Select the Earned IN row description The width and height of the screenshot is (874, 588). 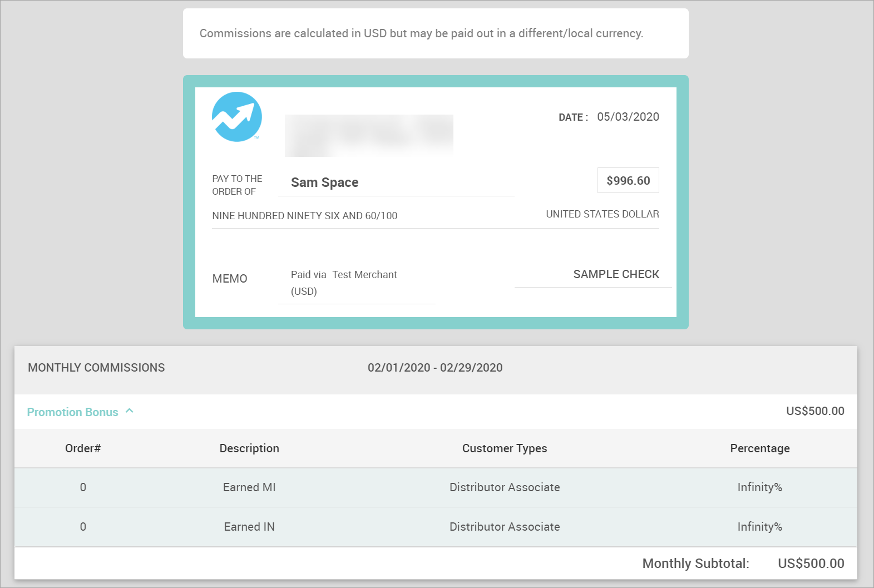click(249, 527)
